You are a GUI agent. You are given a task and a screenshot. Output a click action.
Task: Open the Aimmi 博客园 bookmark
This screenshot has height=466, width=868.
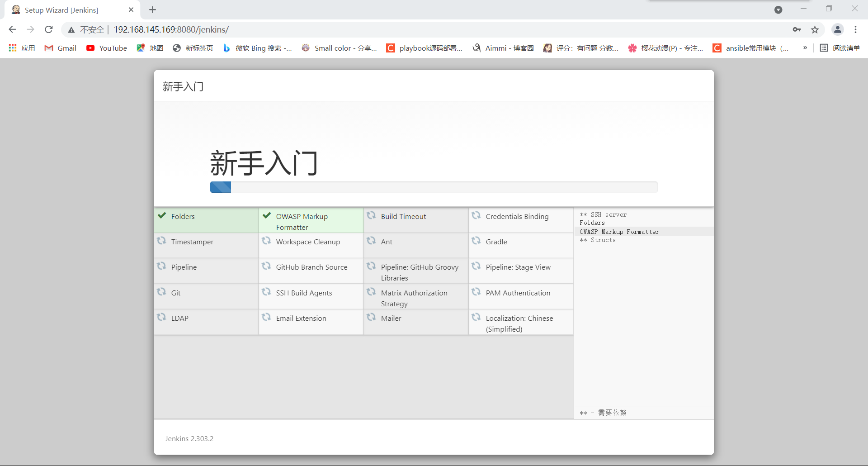[x=503, y=48]
